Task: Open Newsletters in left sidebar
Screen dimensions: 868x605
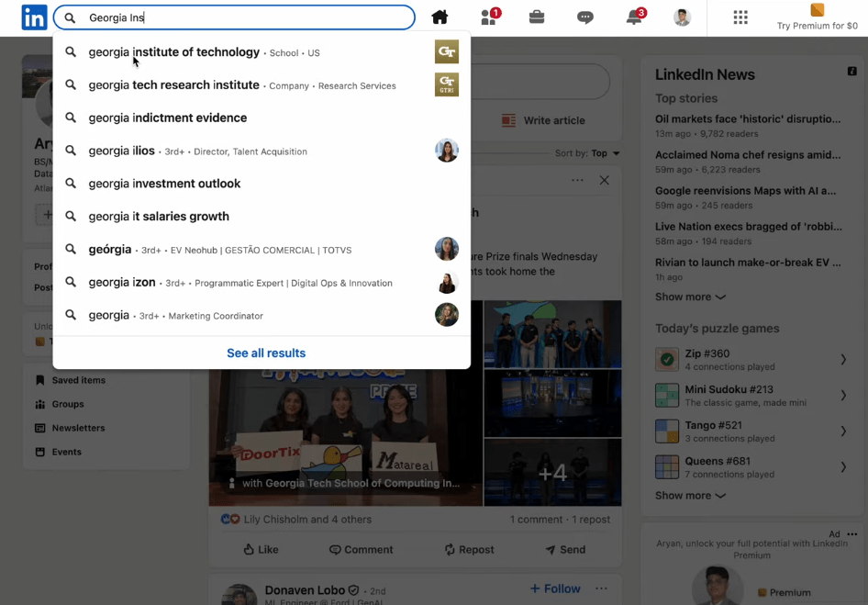Action: 70,428
